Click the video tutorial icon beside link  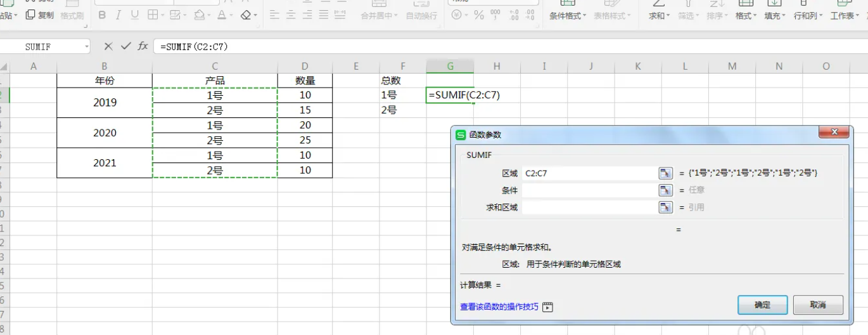tap(548, 307)
